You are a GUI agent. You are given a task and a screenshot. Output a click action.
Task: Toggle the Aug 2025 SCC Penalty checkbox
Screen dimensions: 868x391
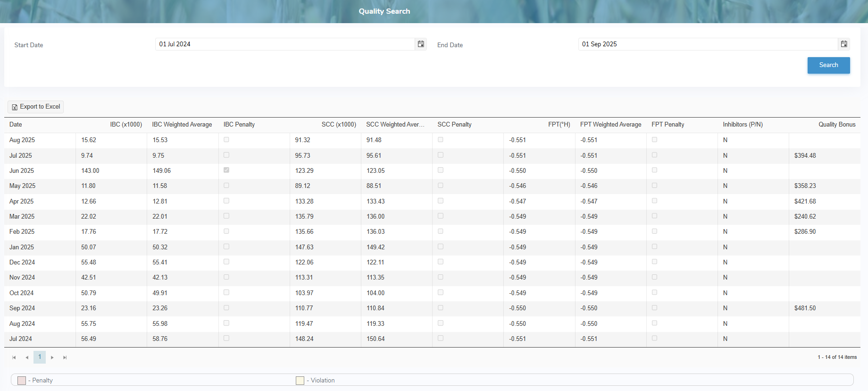(x=441, y=140)
